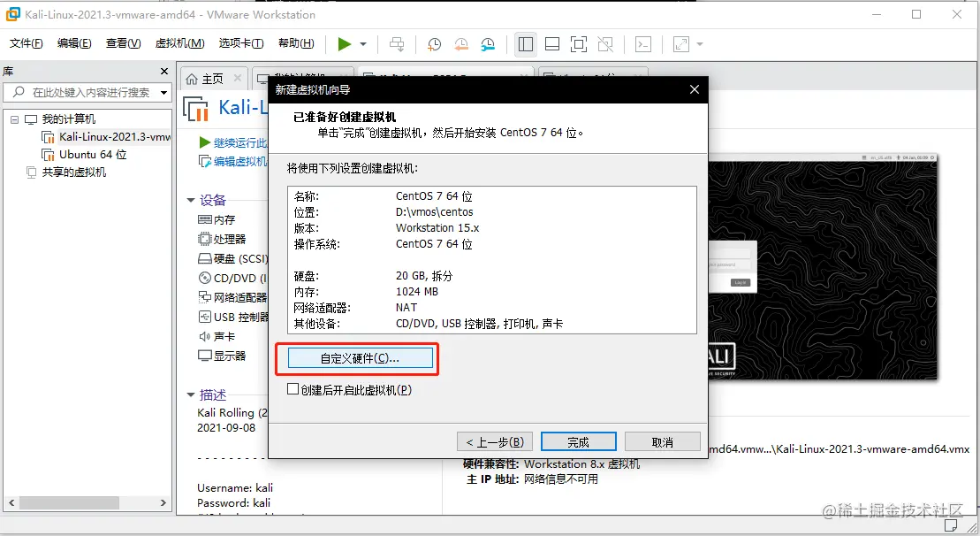Viewport: 980px width, 536px height.
Task: Click the Send Ctrl+Alt+Del toolbar icon
Action: click(x=397, y=43)
